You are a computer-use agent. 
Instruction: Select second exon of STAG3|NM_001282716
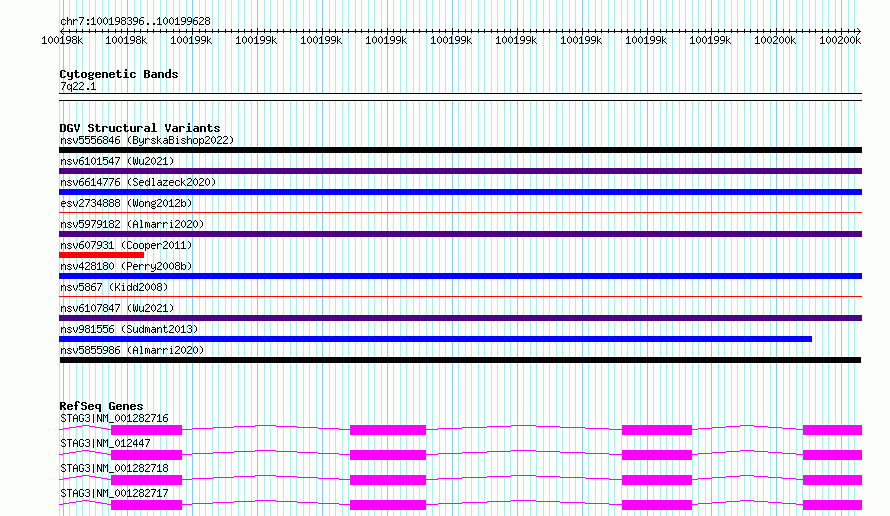pyautogui.click(x=388, y=430)
